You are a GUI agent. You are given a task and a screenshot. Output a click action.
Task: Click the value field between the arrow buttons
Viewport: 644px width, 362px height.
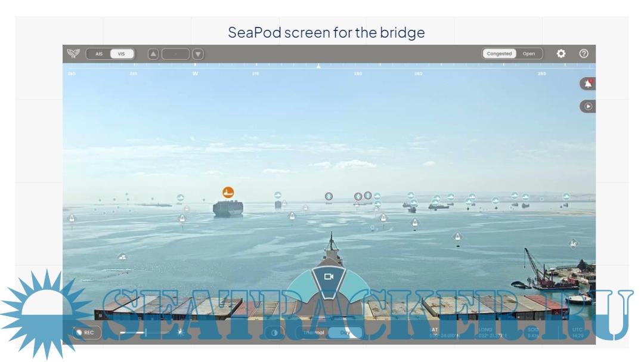click(x=176, y=54)
